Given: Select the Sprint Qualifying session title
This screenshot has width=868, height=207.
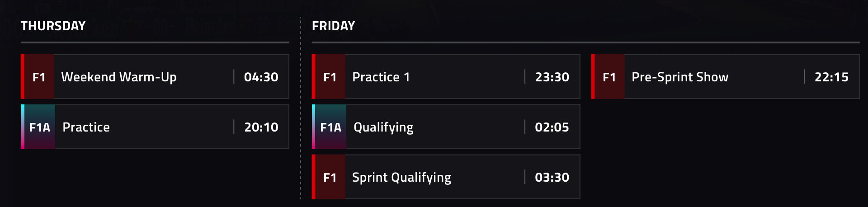Looking at the screenshot, I should click(x=401, y=178).
